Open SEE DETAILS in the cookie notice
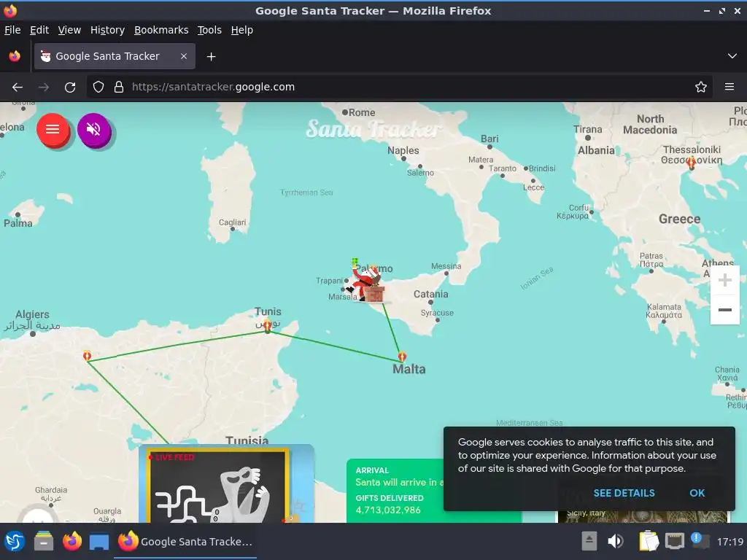 [624, 493]
